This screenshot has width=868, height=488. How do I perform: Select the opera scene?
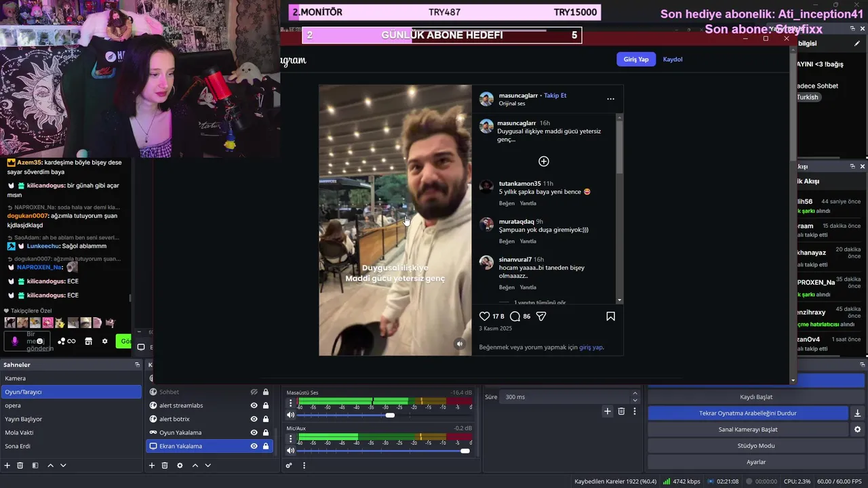pos(71,405)
